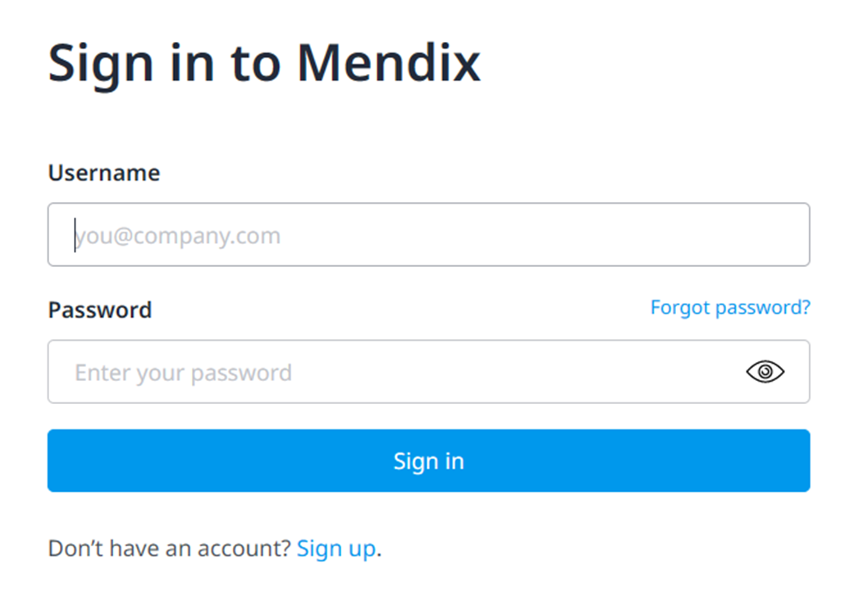Toggle password visibility with the eye icon
This screenshot has width=868, height=592.
tap(765, 372)
